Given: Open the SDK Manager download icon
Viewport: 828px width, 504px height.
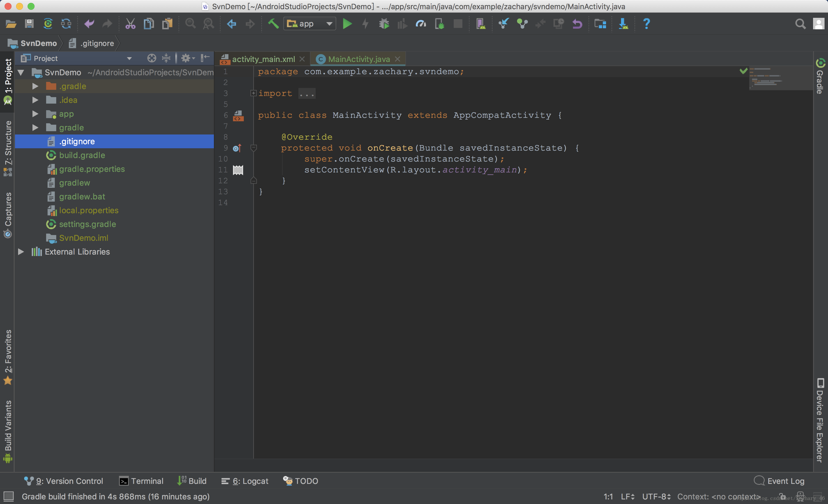Looking at the screenshot, I should click(623, 24).
